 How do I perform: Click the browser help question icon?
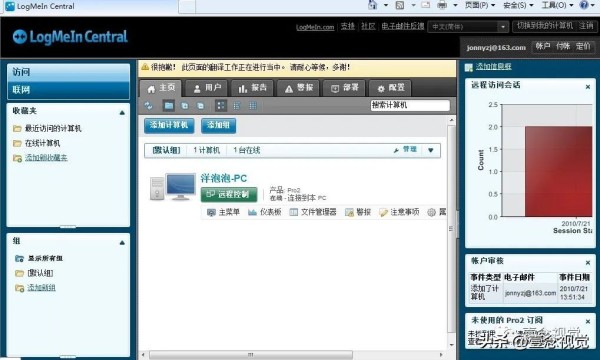pos(584,5)
